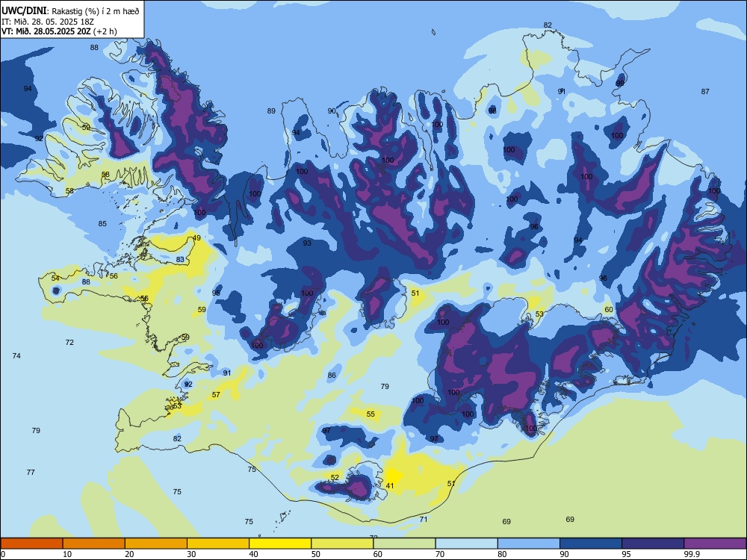Click the orange 10–20 legend swatch
The image size is (747, 560).
(x=94, y=544)
